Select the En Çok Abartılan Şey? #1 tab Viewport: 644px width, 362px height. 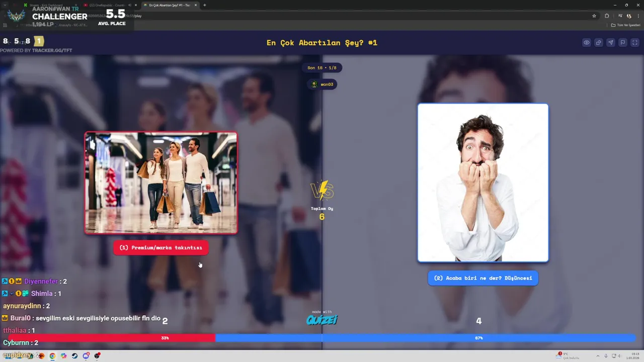click(x=170, y=5)
